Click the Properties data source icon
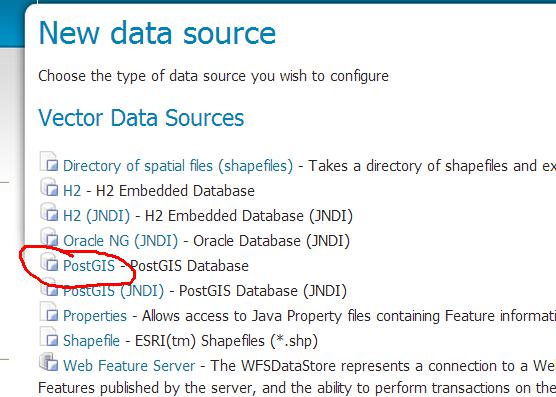 49,312
